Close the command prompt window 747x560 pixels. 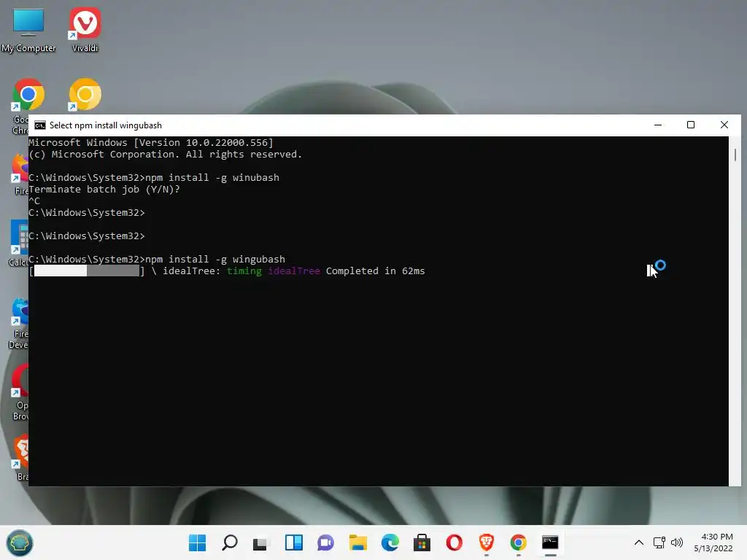(x=724, y=125)
